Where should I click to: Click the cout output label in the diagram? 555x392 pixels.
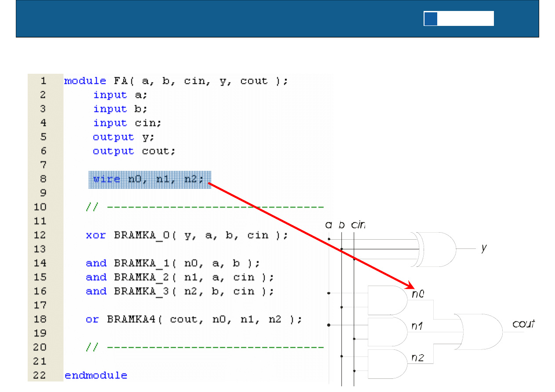coord(523,324)
